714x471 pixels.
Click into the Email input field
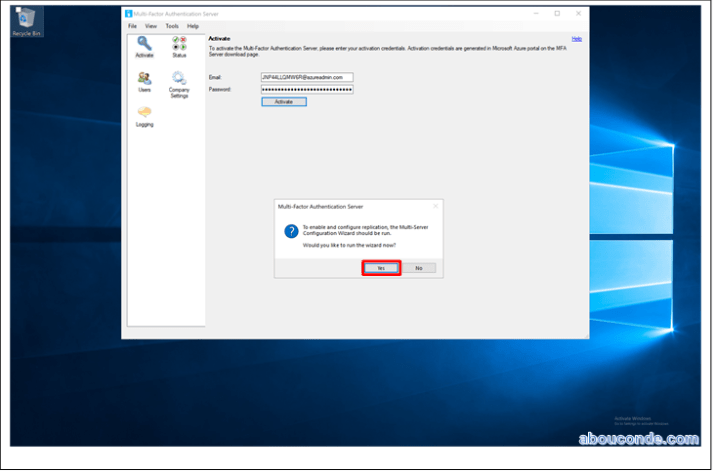306,77
